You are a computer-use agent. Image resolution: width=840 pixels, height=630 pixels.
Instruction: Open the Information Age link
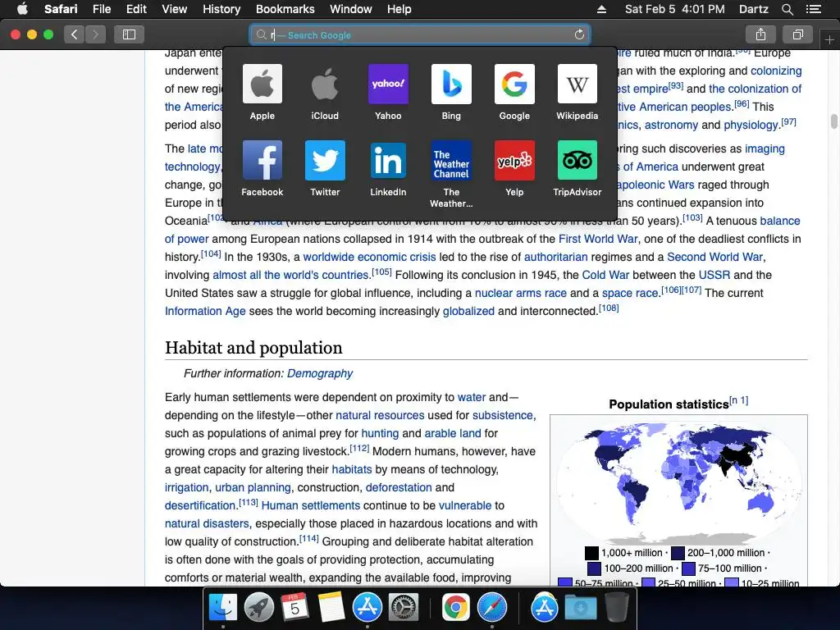[x=205, y=311]
